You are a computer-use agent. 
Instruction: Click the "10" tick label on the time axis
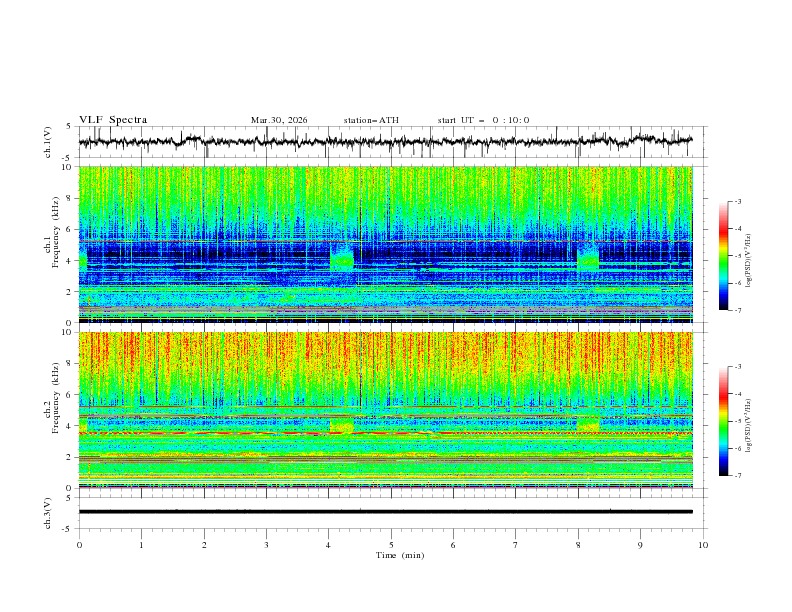click(x=703, y=545)
